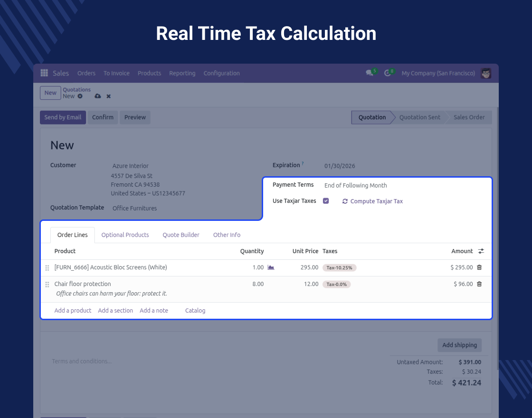Open the Products menu

149,73
